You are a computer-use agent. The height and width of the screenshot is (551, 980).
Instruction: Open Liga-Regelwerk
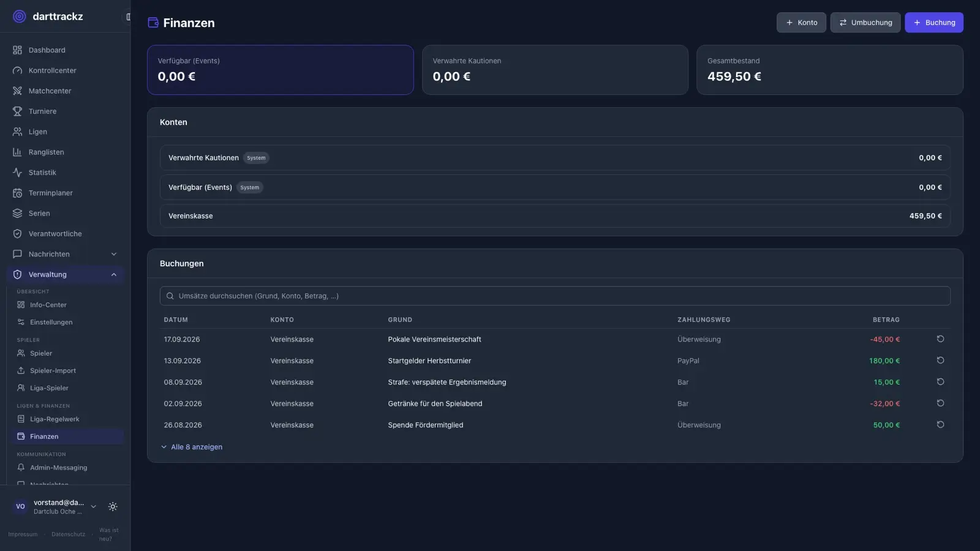click(x=68, y=419)
